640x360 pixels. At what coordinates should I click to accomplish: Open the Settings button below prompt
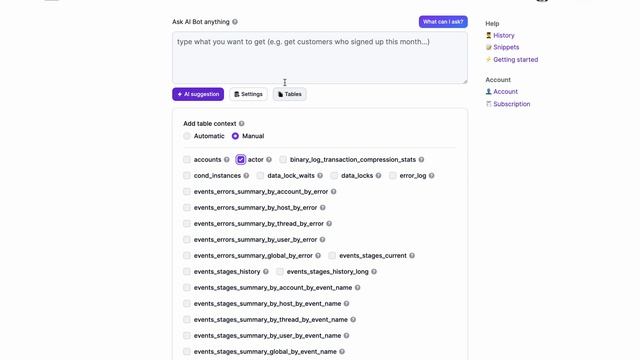point(248,94)
